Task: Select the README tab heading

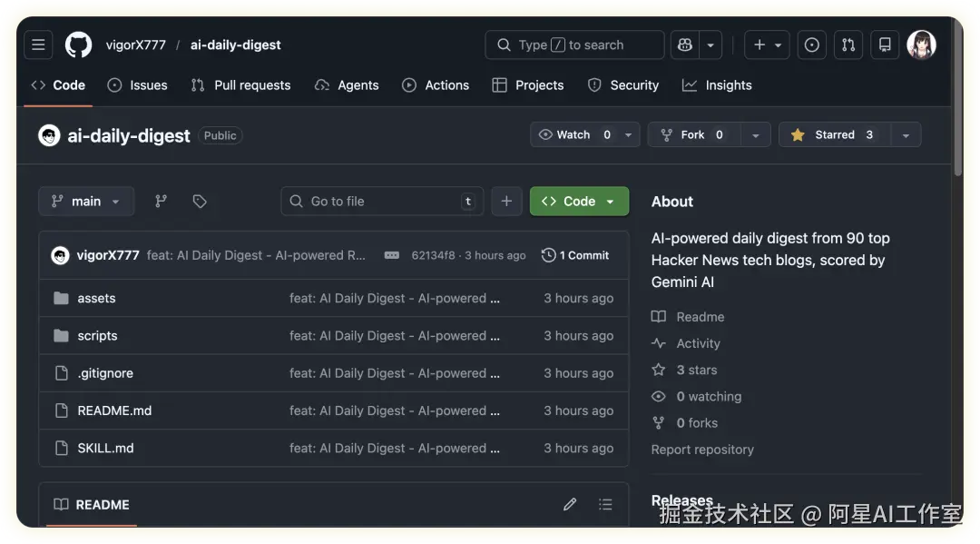Action: point(92,505)
